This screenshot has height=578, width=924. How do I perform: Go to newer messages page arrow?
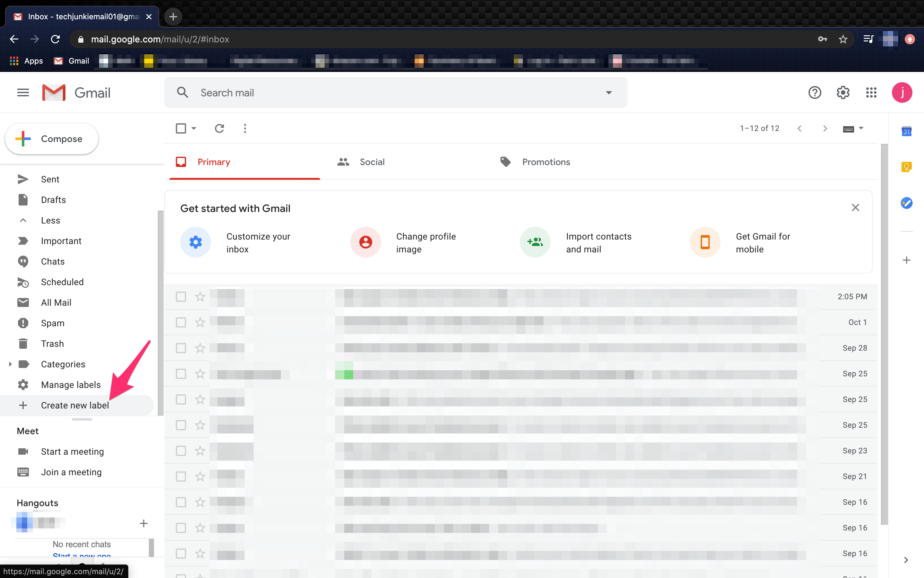point(799,128)
